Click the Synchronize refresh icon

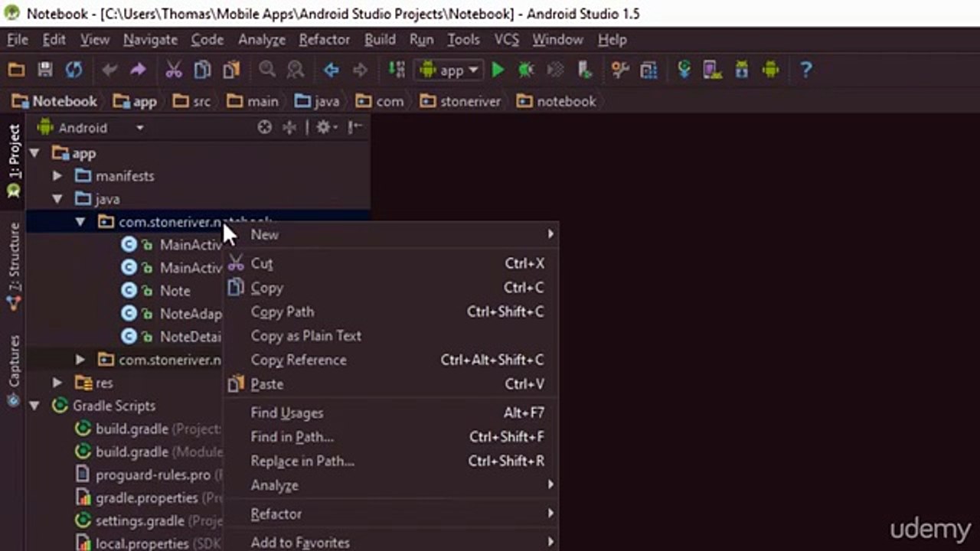click(73, 70)
